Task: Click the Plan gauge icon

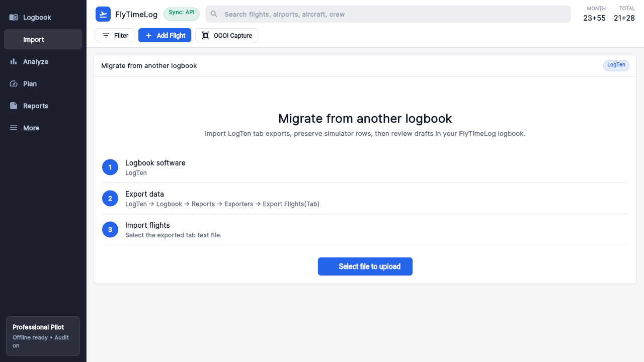Action: click(14, 83)
